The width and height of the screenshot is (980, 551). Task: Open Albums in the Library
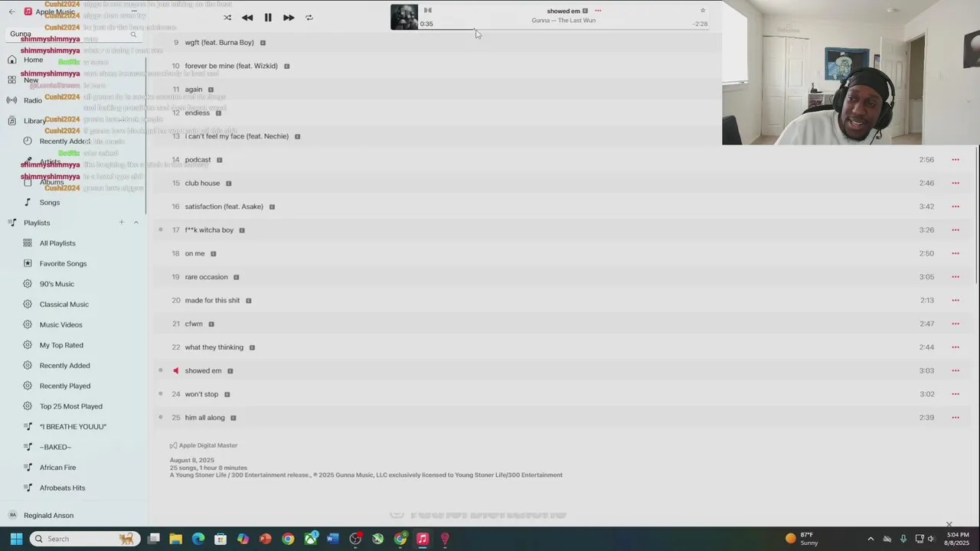click(x=52, y=182)
